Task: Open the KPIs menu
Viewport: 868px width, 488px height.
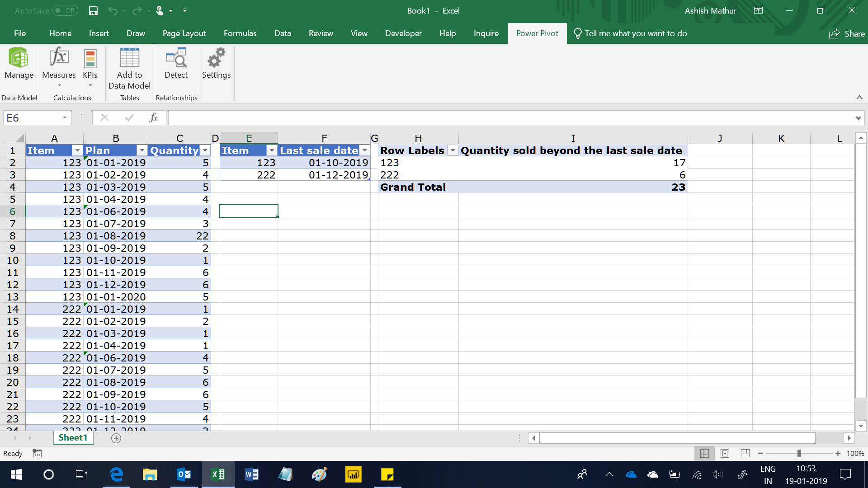Action: [x=90, y=67]
